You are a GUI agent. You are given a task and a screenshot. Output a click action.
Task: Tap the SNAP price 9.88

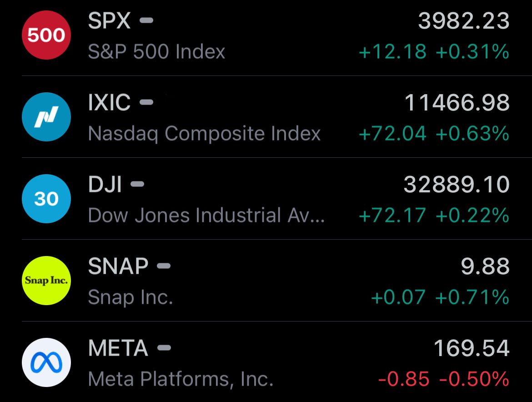coord(485,266)
